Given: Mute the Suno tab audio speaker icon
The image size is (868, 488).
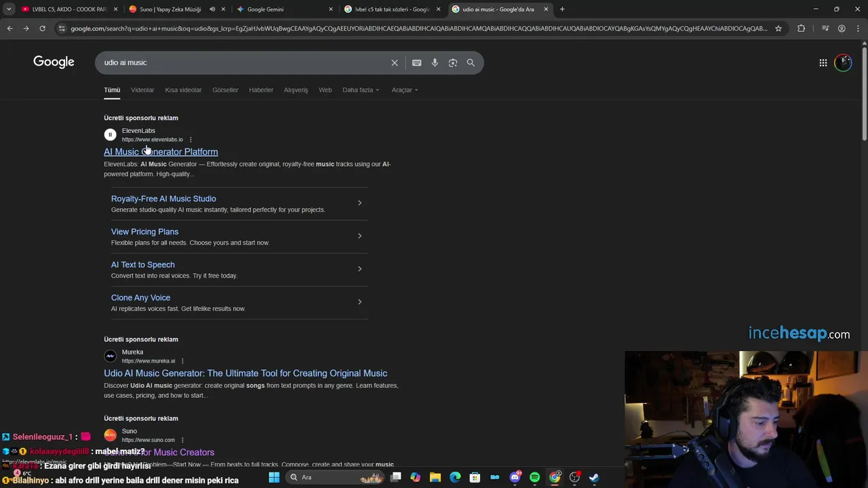Looking at the screenshot, I should 212,9.
